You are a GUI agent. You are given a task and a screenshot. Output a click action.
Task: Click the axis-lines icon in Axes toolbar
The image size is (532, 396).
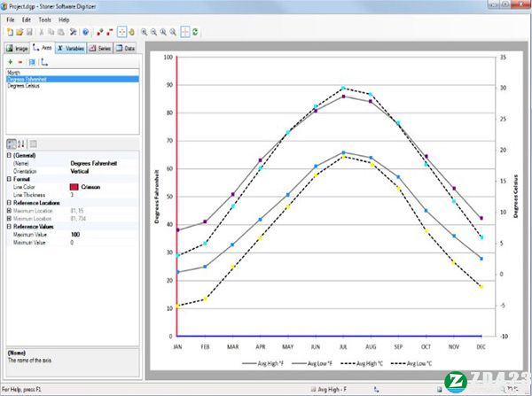pyautogui.click(x=44, y=62)
